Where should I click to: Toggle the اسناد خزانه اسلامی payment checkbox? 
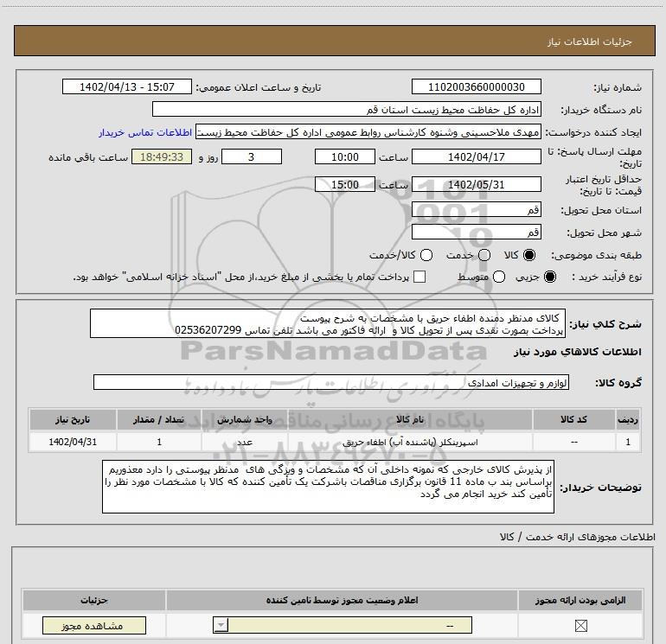pos(419,277)
